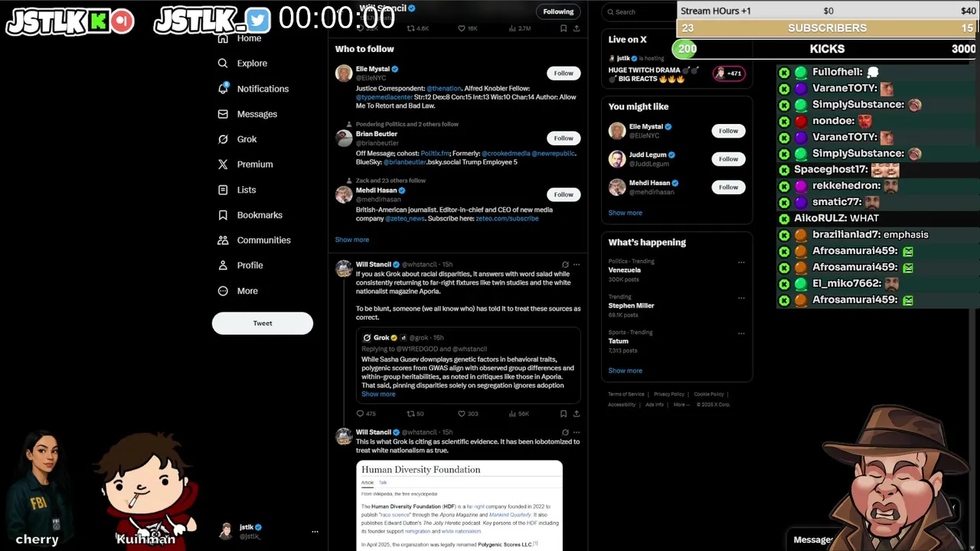This screenshot has width=980, height=551.
Task: Open options for Stephen Miller trend
Action: tap(741, 298)
